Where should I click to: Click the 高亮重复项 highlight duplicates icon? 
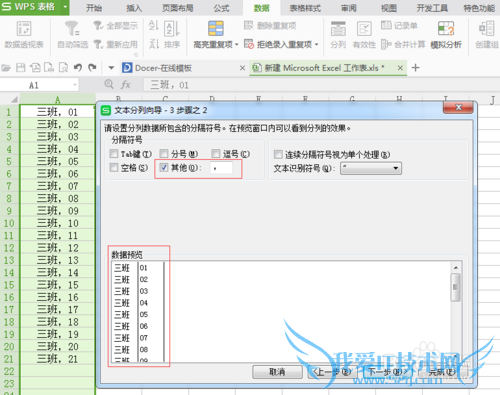point(216,28)
